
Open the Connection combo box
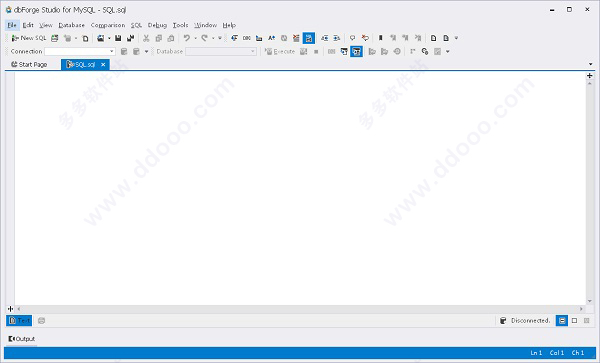tap(80, 51)
